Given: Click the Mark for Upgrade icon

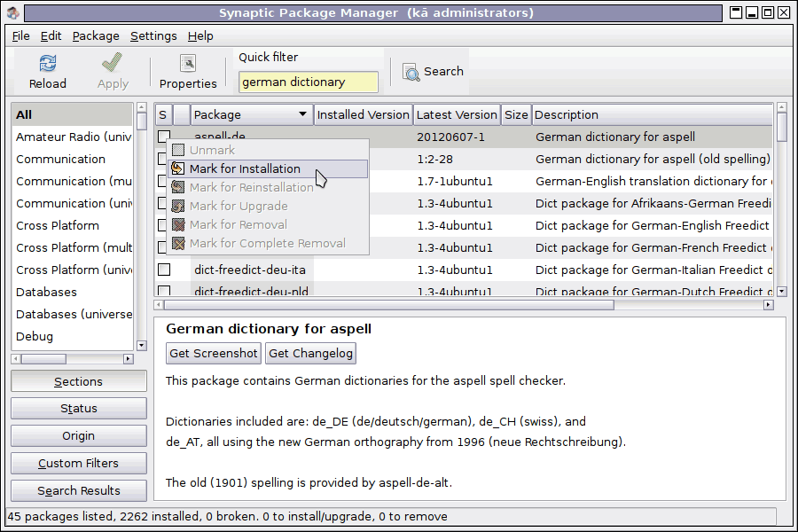Looking at the screenshot, I should tap(177, 207).
